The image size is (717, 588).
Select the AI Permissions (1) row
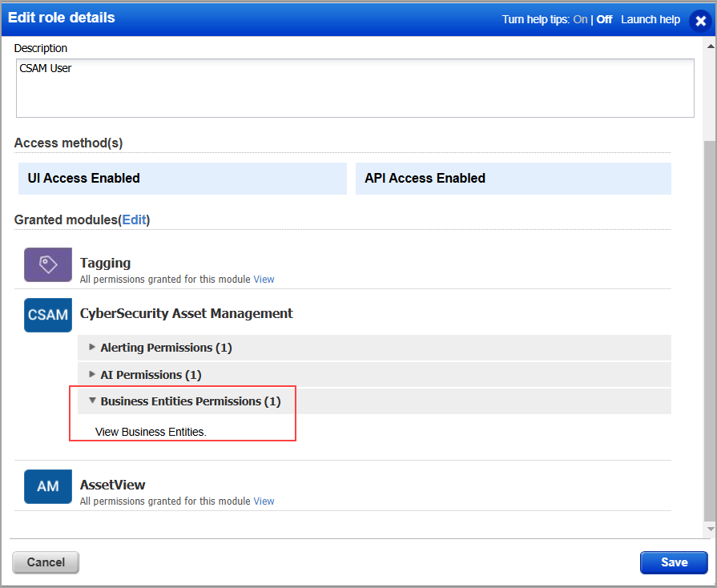click(374, 375)
